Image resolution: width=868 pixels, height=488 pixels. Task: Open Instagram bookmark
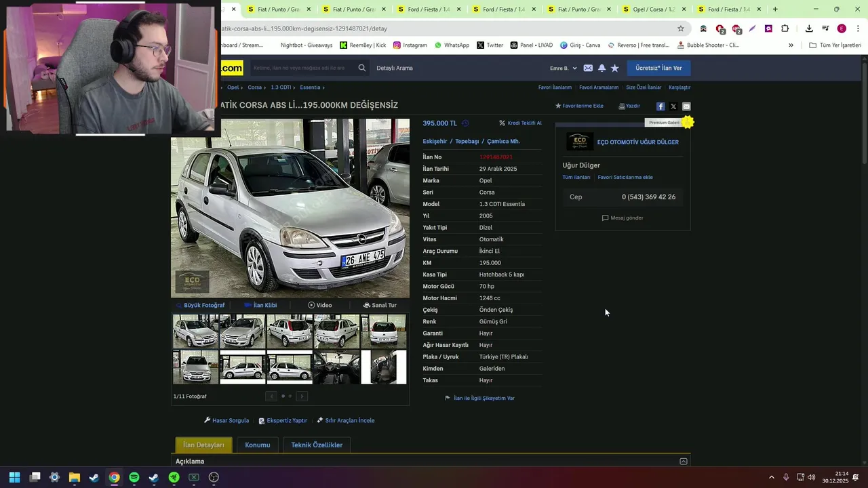pyautogui.click(x=410, y=45)
